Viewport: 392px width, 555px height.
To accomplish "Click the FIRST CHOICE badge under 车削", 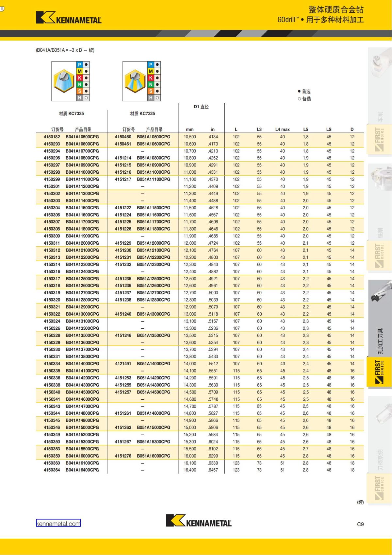I will tap(380, 139).
